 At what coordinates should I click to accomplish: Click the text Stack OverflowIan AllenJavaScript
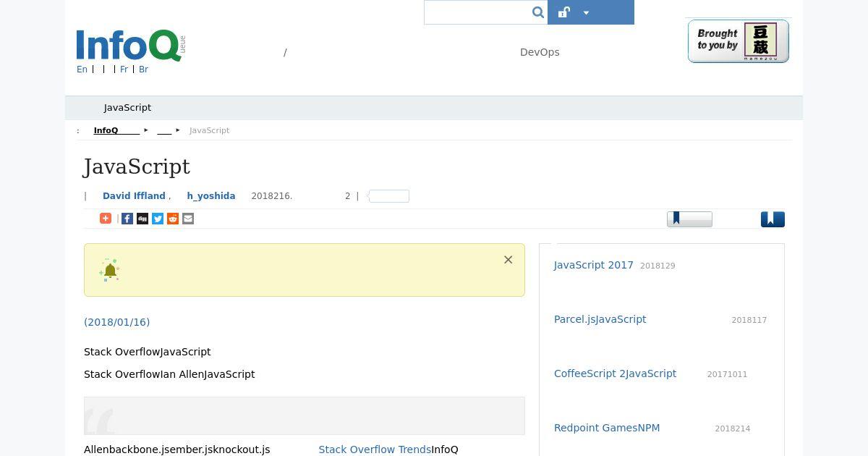click(x=169, y=374)
